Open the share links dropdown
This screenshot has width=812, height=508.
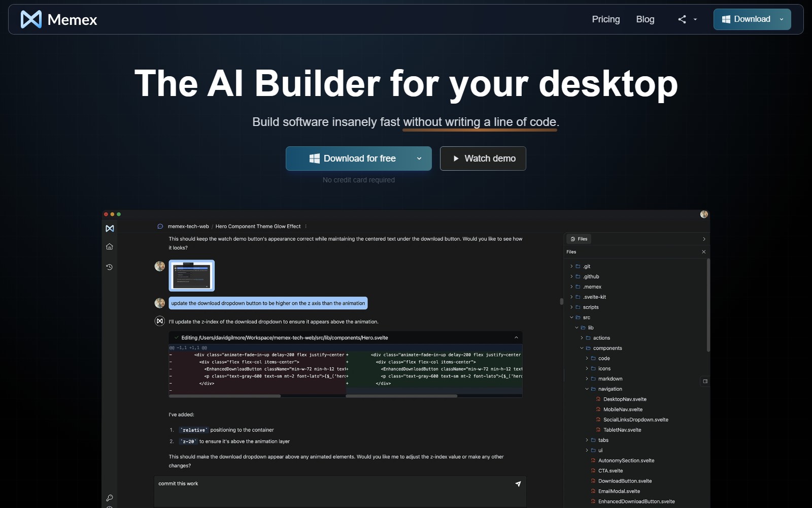(687, 19)
